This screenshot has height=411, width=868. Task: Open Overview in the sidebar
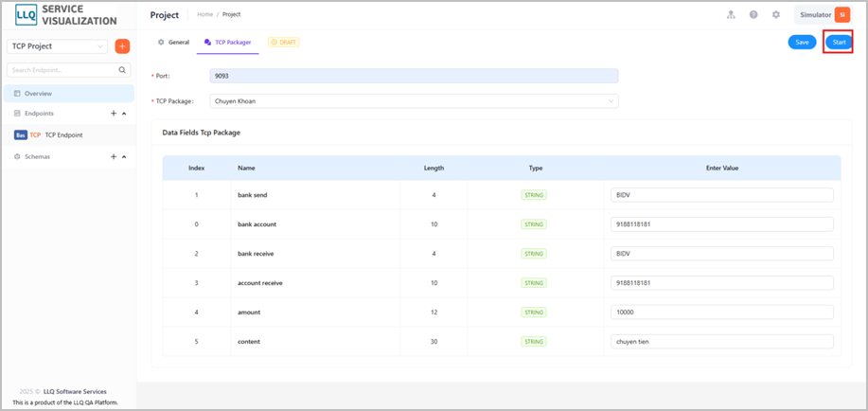pyautogui.click(x=69, y=94)
